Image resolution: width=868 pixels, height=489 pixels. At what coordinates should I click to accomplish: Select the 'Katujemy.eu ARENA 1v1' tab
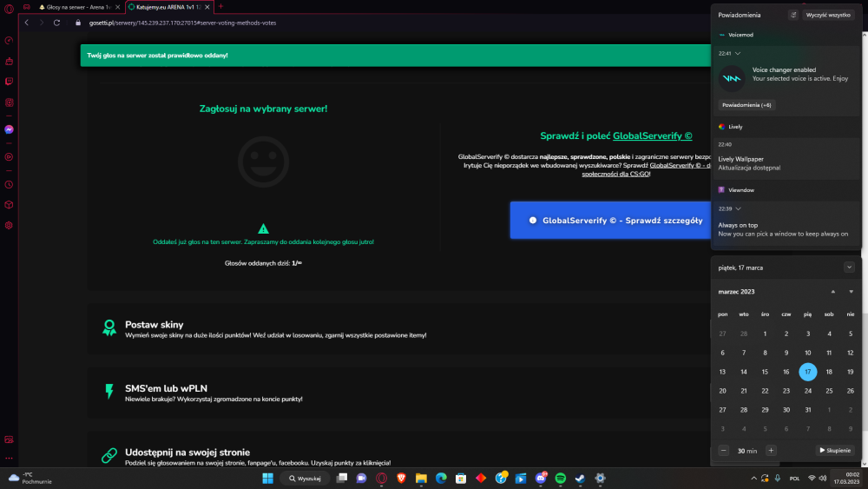168,7
